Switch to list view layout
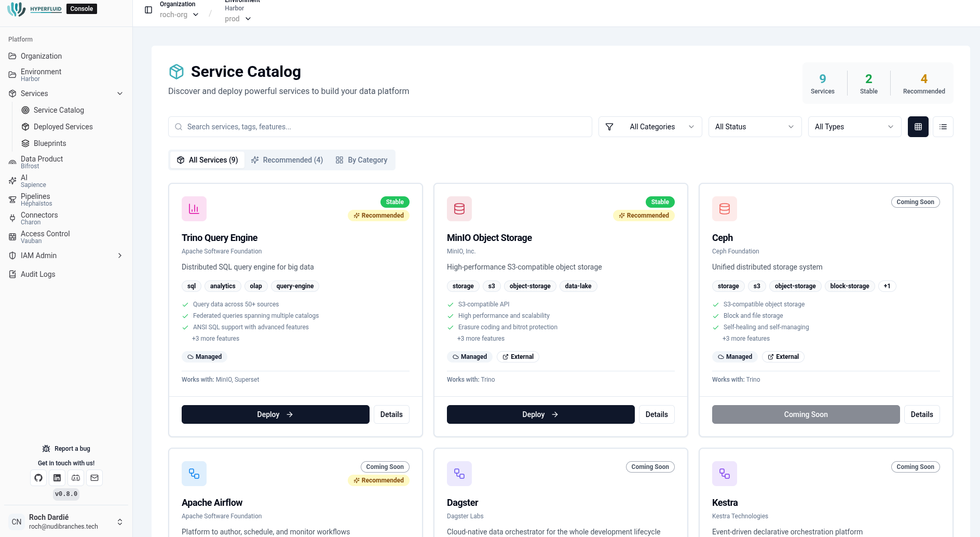 click(x=943, y=126)
